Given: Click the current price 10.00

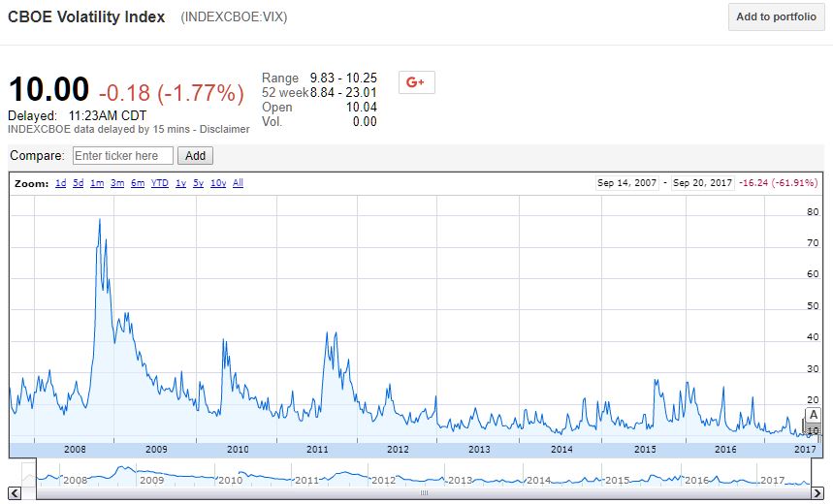Looking at the screenshot, I should [x=48, y=89].
